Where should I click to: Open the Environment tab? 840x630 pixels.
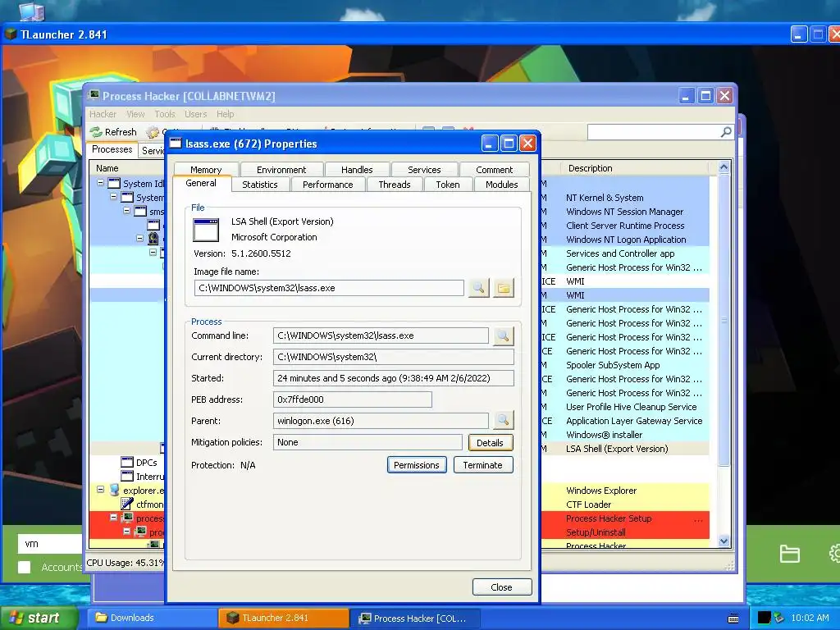click(x=281, y=169)
